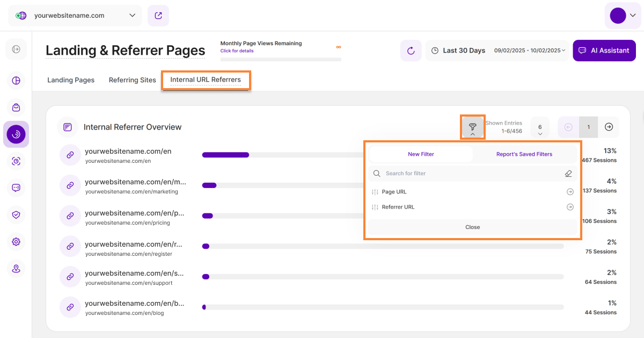Viewport: 644px width, 338px height.
Task: Click the filter funnel icon
Action: (x=472, y=127)
